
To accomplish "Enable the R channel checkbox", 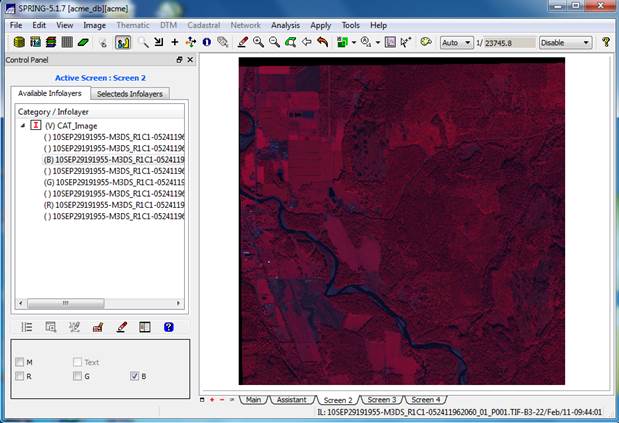I will (x=19, y=376).
